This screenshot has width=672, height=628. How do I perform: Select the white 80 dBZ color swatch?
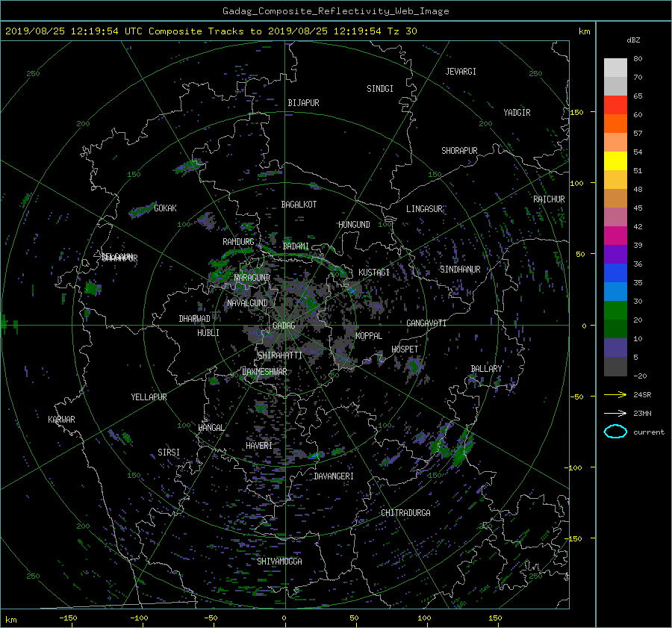click(615, 68)
